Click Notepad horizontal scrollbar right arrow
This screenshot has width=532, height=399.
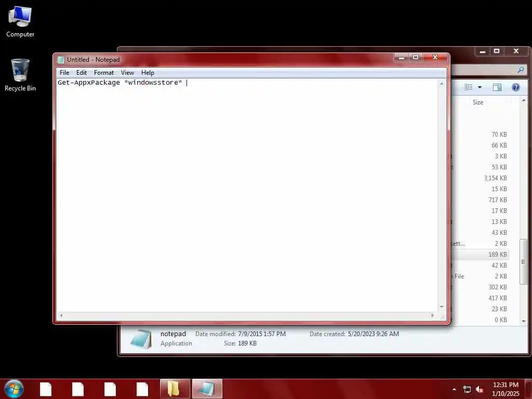pos(432,315)
